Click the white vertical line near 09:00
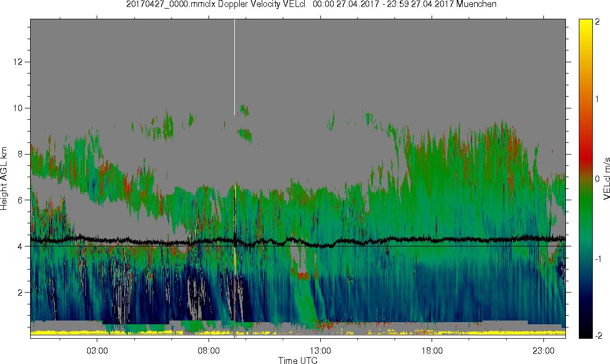The height and width of the screenshot is (364, 610). click(x=234, y=67)
